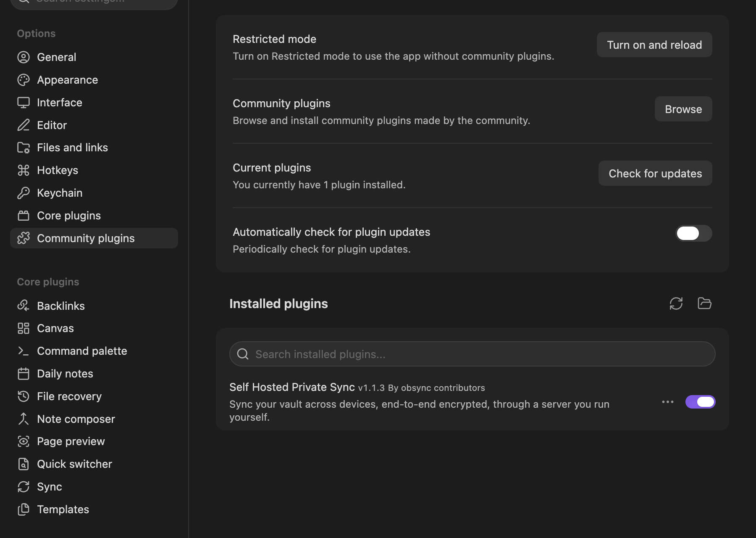Click the Sync arrows icon in sidebar
This screenshot has width=756, height=538.
coord(24,487)
